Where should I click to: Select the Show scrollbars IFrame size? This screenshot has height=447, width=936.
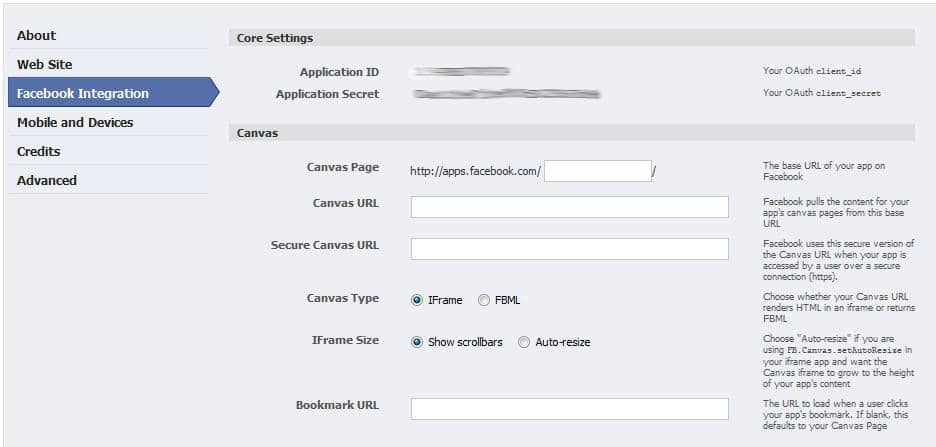[417, 342]
